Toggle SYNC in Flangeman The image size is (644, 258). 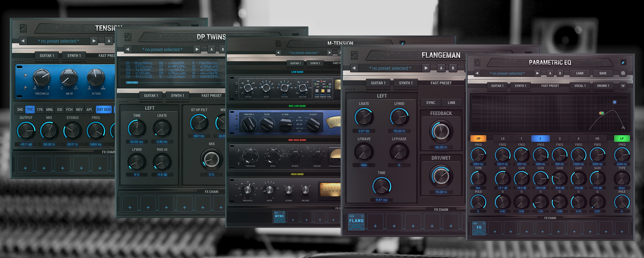coord(430,103)
